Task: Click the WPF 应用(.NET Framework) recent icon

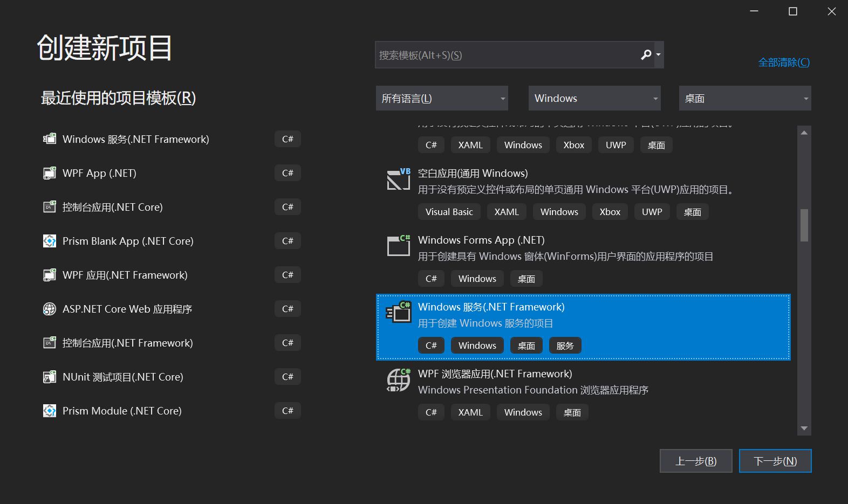Action: tap(50, 275)
